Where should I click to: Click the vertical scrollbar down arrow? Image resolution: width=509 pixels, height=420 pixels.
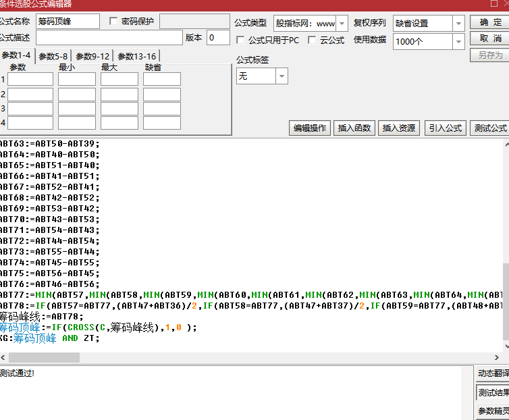pos(506,346)
